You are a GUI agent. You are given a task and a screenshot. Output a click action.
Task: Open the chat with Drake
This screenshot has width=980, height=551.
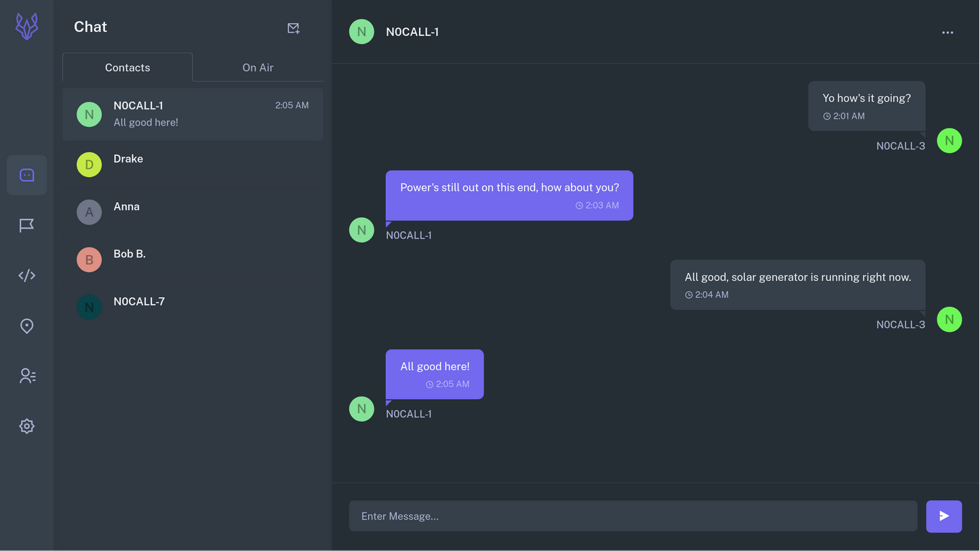pyautogui.click(x=193, y=164)
